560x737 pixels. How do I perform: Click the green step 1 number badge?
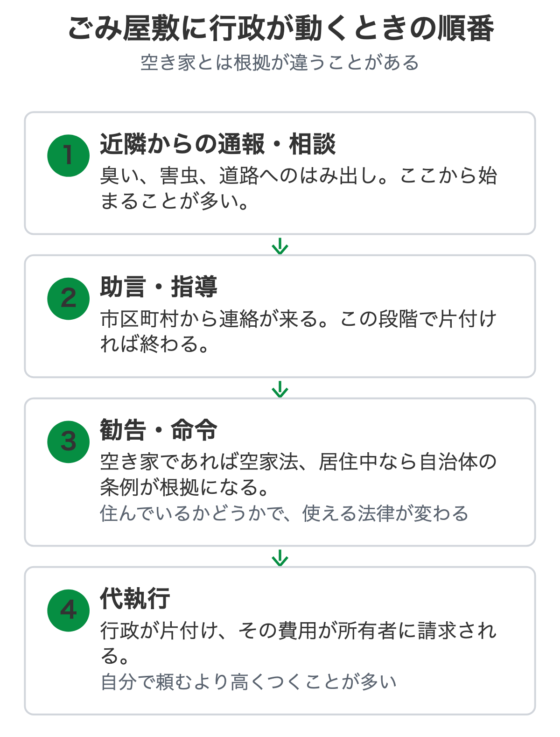[x=68, y=155]
